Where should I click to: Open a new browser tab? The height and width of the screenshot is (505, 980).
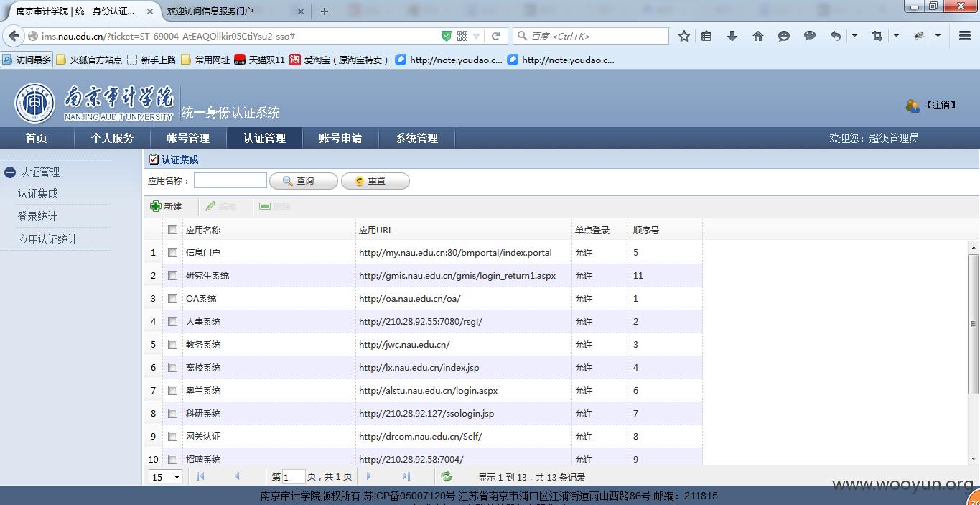click(x=325, y=11)
